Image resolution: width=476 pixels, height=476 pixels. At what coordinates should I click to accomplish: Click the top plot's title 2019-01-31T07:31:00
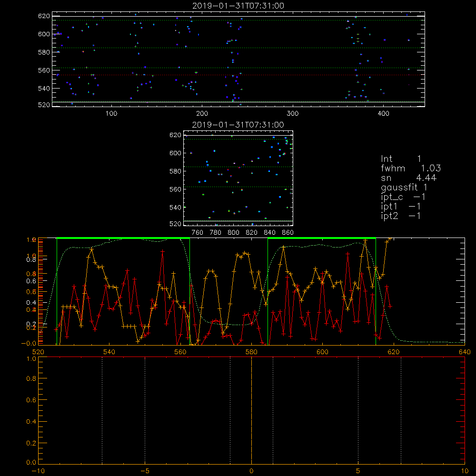coord(238,6)
